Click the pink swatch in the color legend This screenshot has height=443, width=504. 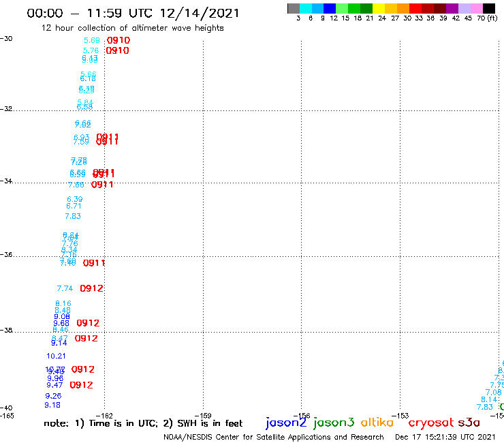[477, 8]
